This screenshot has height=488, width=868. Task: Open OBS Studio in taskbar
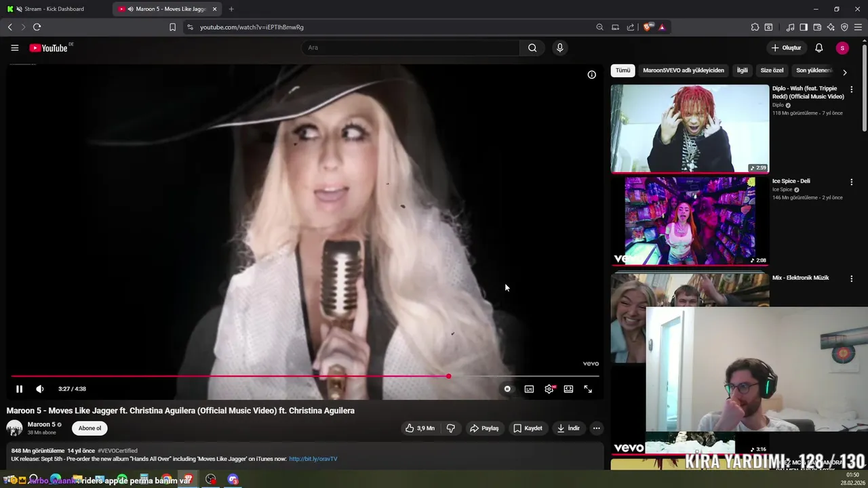(211, 480)
